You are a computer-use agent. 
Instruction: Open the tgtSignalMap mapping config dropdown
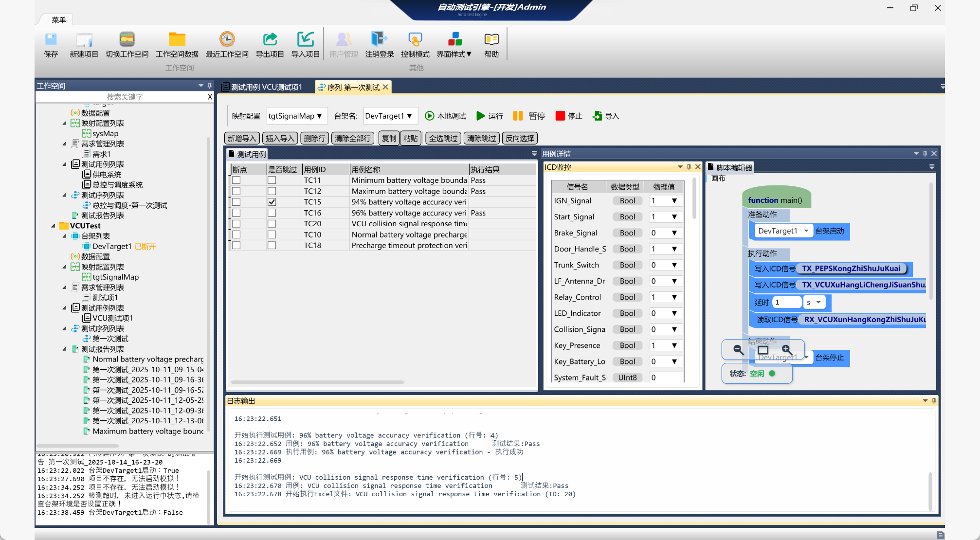pyautogui.click(x=296, y=116)
